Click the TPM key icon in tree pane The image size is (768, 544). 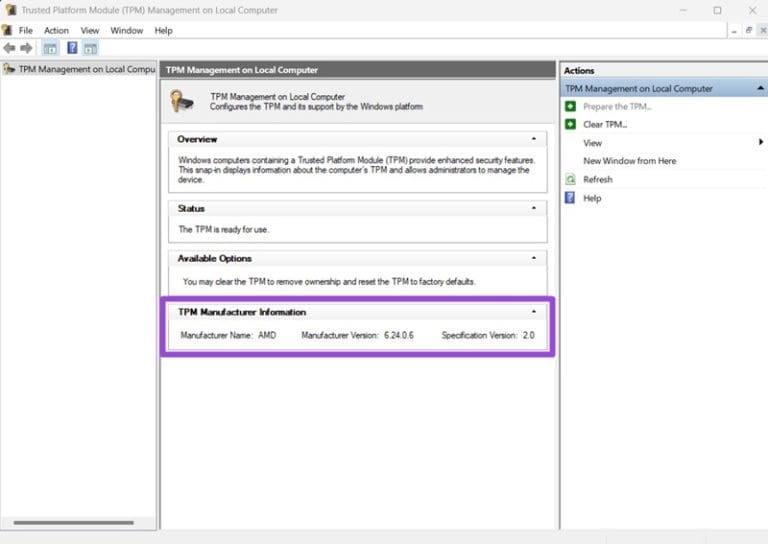pyautogui.click(x=9, y=69)
